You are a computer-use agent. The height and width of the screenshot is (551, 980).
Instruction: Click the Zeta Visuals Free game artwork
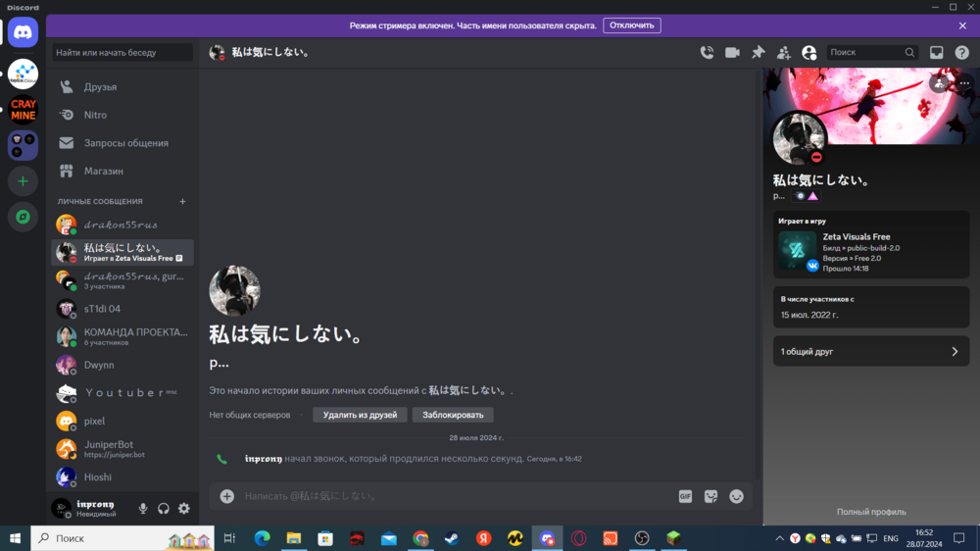(797, 250)
